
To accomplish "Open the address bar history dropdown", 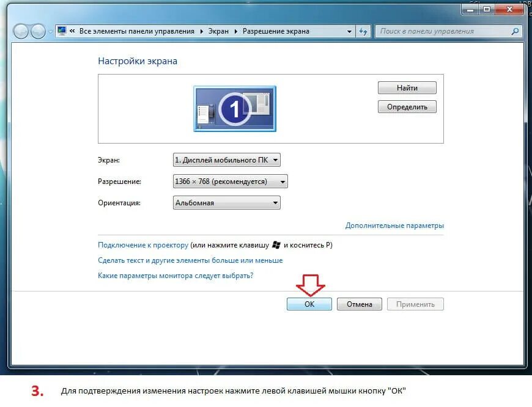I will [x=349, y=32].
